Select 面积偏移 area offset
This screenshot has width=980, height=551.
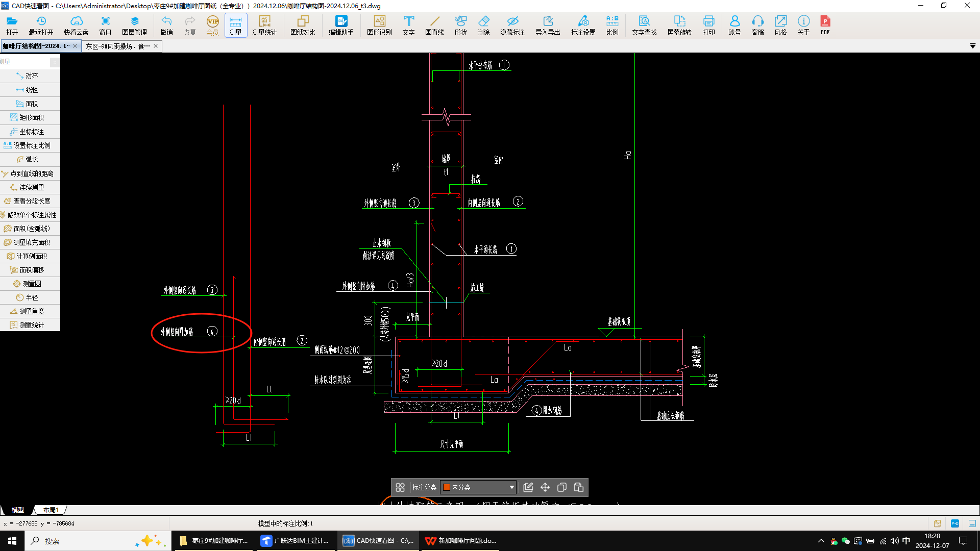[30, 270]
